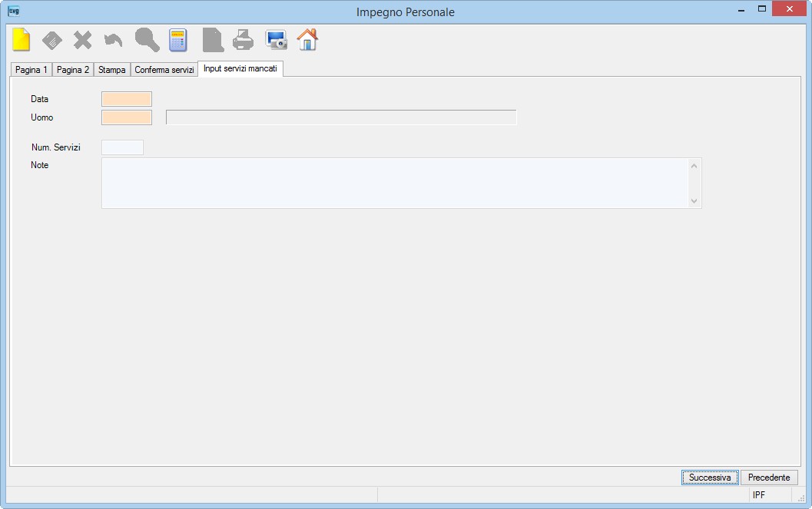The width and height of the screenshot is (812, 509).
Task: Click the printer icon
Action: point(244,40)
